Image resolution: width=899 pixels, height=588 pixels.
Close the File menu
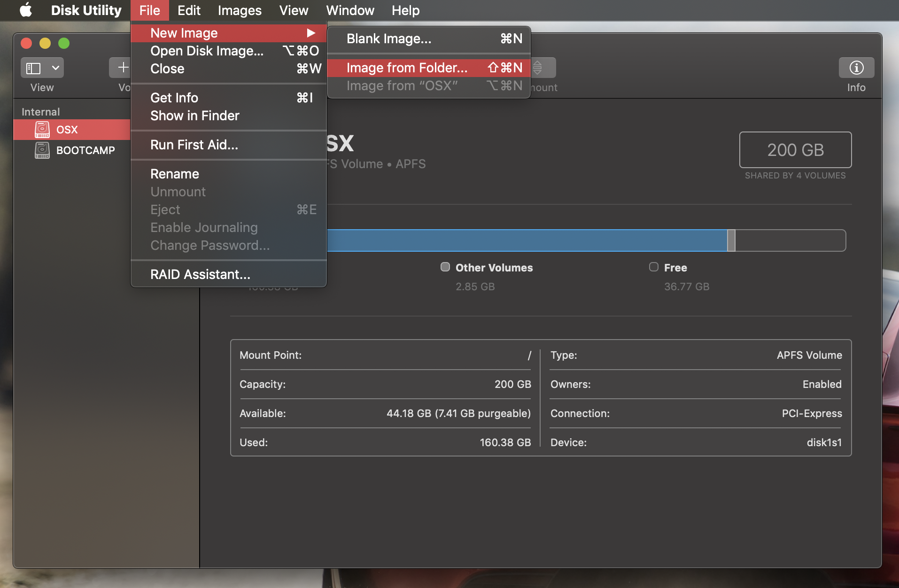tap(149, 10)
